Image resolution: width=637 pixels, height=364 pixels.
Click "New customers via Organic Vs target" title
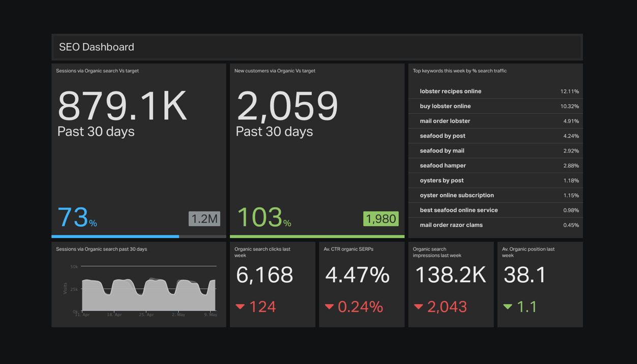(x=275, y=71)
